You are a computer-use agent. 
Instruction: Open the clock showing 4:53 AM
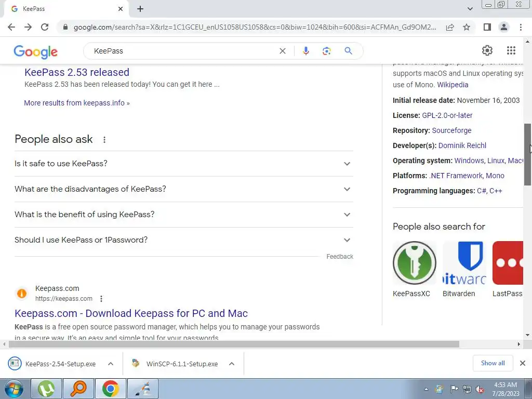click(x=506, y=389)
